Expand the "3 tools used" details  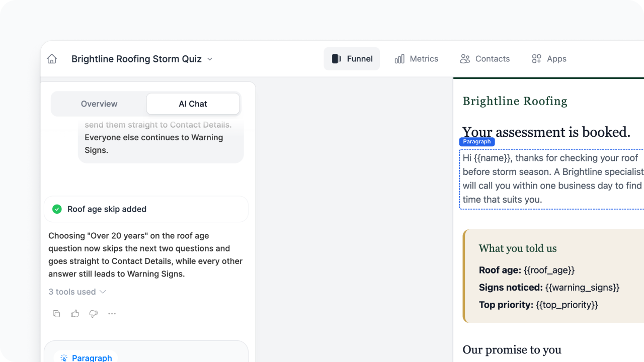(x=77, y=292)
